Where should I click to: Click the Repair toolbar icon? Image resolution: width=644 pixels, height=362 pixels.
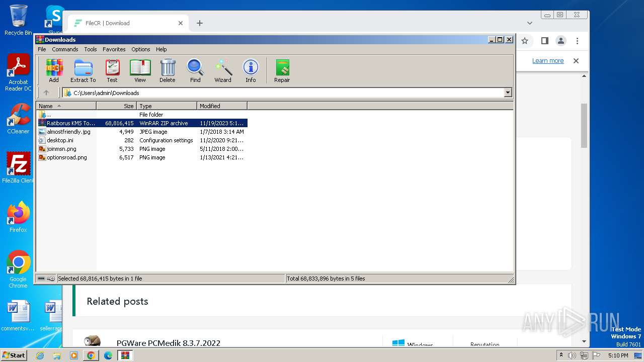tap(282, 70)
